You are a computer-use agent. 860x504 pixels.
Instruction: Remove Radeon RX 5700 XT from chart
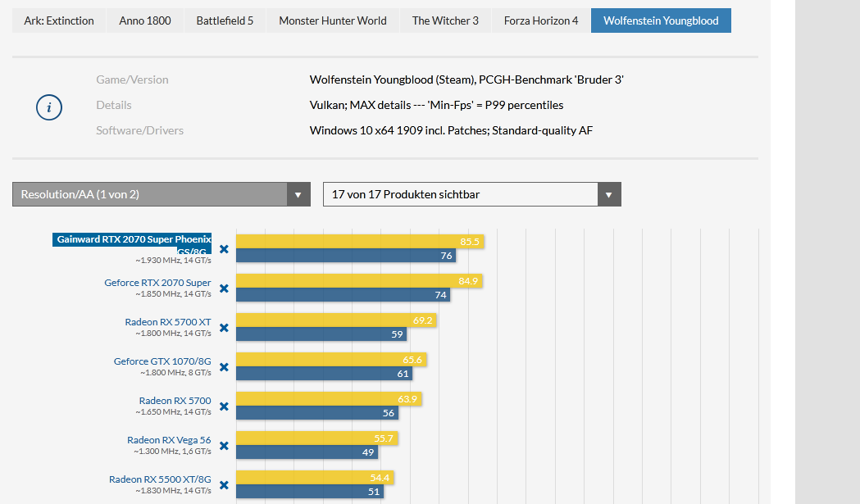224,328
